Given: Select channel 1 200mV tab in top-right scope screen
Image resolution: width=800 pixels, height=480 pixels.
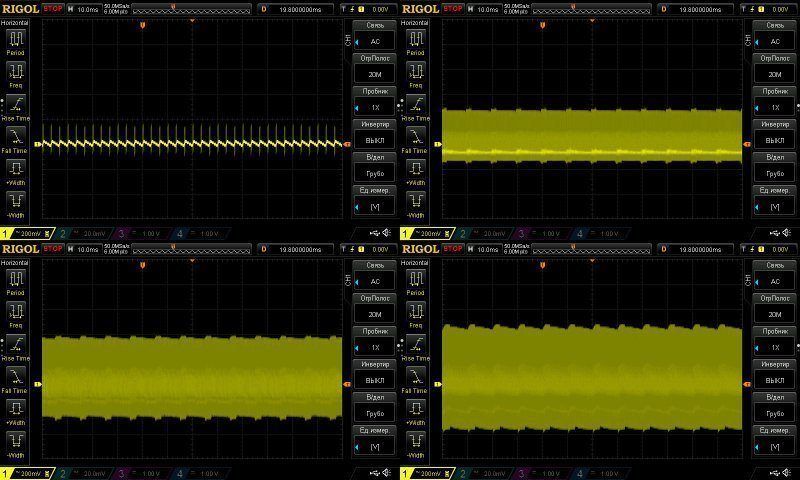Looking at the screenshot, I should click(427, 234).
